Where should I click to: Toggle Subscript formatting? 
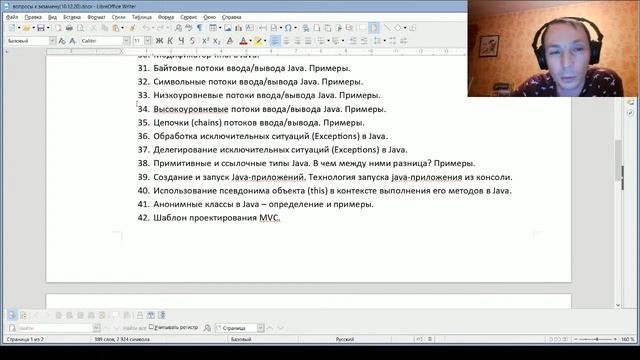[x=217, y=41]
